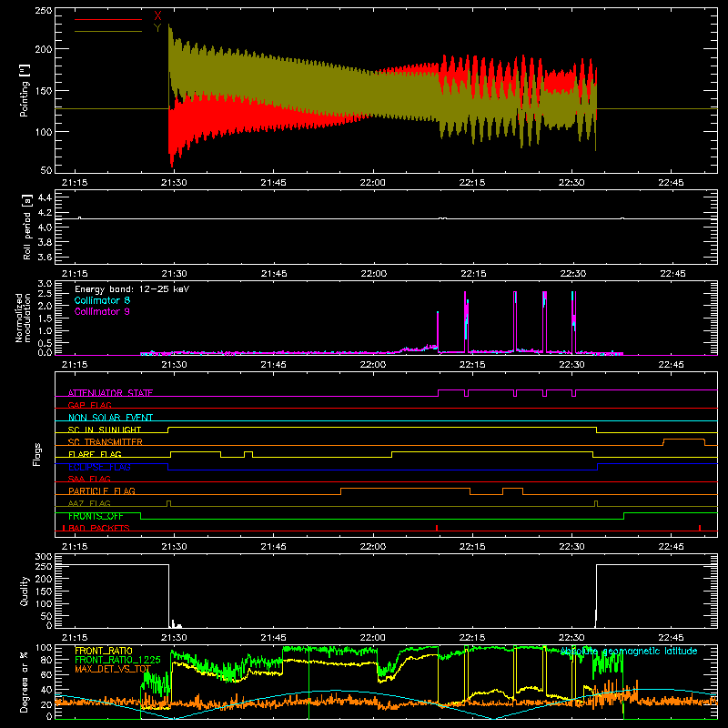
Task: Click the yellow FRONT_RATIO legend entry
Action: 104,651
